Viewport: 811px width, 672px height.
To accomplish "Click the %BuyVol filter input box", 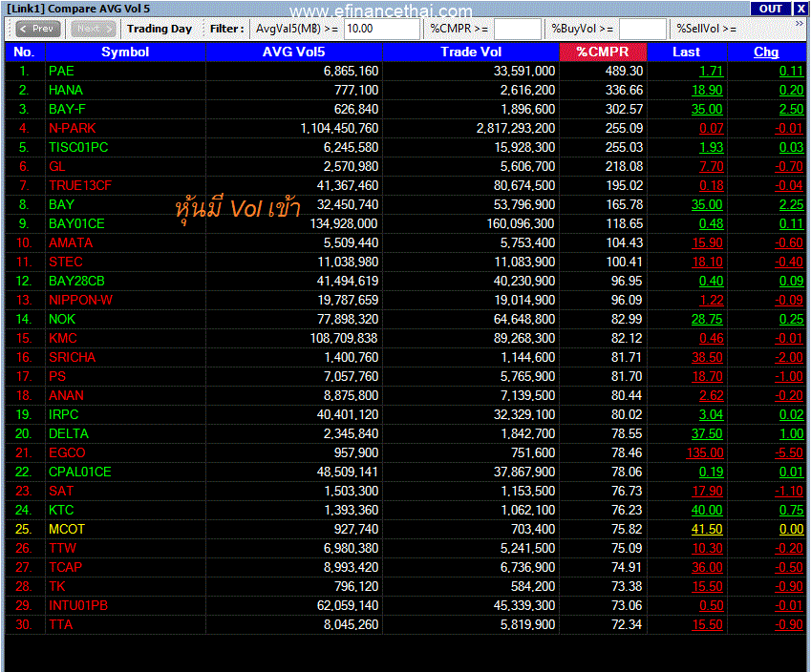I will click(642, 29).
